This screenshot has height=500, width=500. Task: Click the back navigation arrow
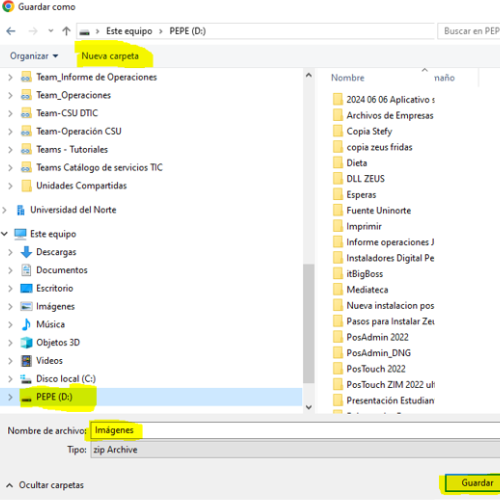pos(11,31)
